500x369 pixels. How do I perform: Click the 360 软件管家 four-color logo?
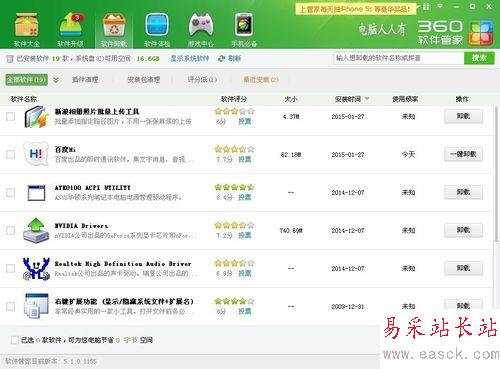click(480, 33)
